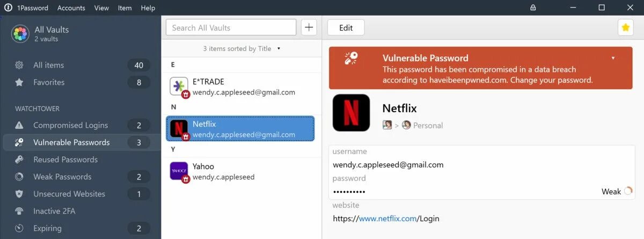Click the Edit button
Viewport: 644px width, 239px height.
click(x=346, y=28)
